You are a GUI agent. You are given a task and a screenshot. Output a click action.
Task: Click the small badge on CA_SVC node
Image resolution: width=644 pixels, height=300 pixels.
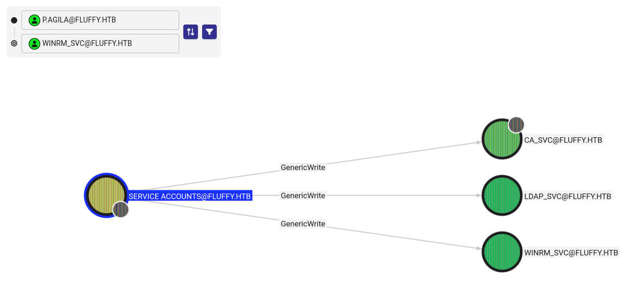(x=516, y=125)
